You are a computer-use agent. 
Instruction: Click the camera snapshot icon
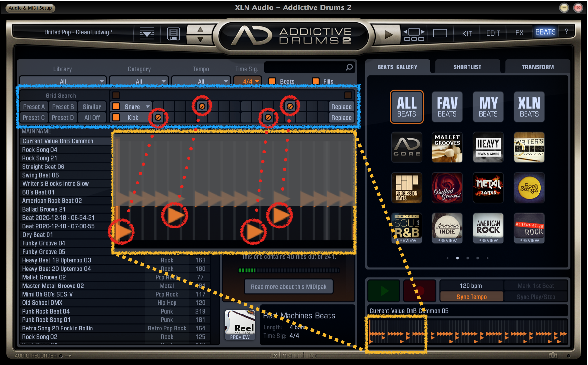553,355
